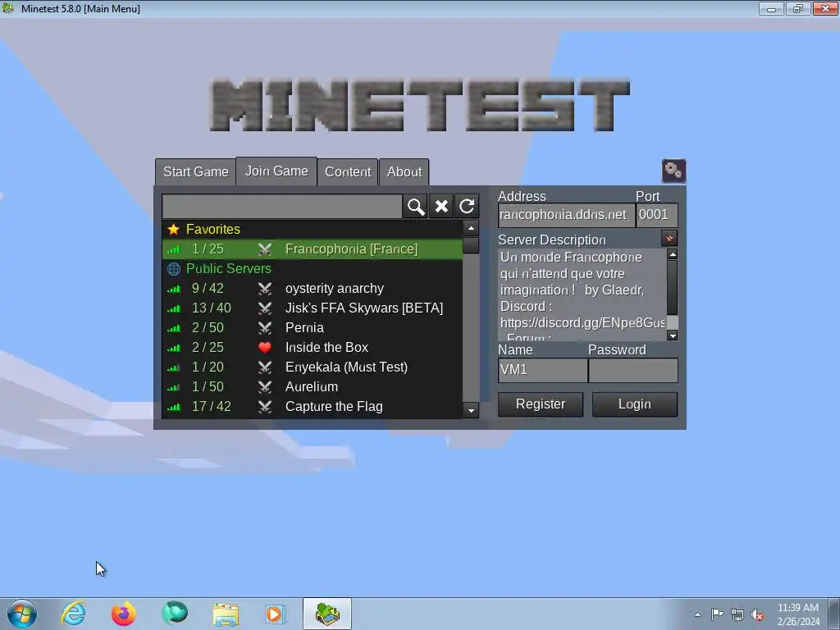Open media player from taskbar
The height and width of the screenshot is (630, 840).
276,614
